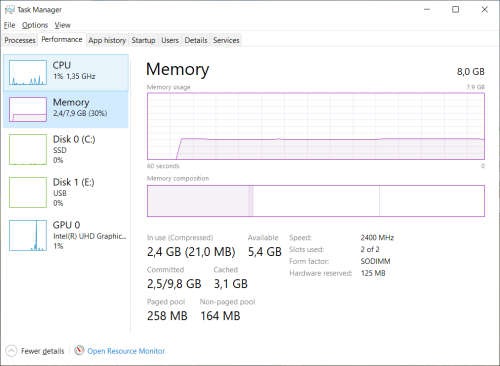Select the Memory mini graph thumbnail
Screen dimensions: 500x366
point(28,109)
